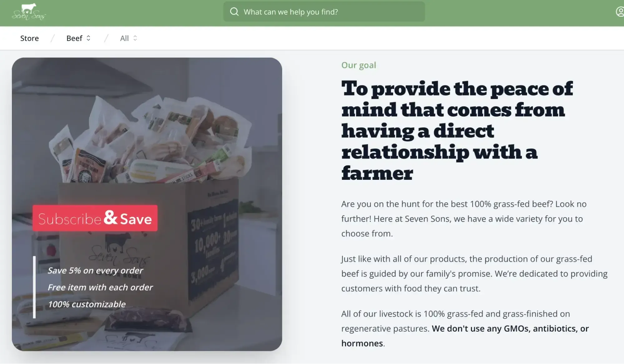Image resolution: width=624 pixels, height=364 pixels.
Task: Open the meat box promo image
Action: (147, 204)
